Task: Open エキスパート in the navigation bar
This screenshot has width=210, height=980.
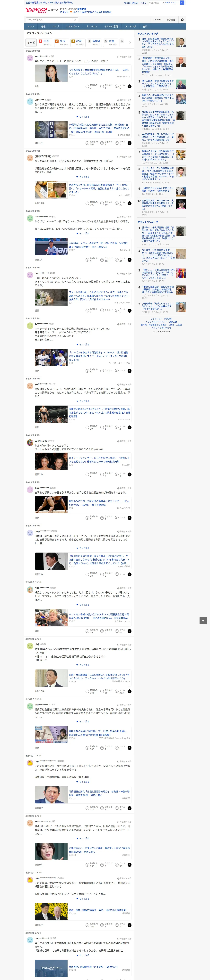Action: pyautogui.click(x=72, y=27)
